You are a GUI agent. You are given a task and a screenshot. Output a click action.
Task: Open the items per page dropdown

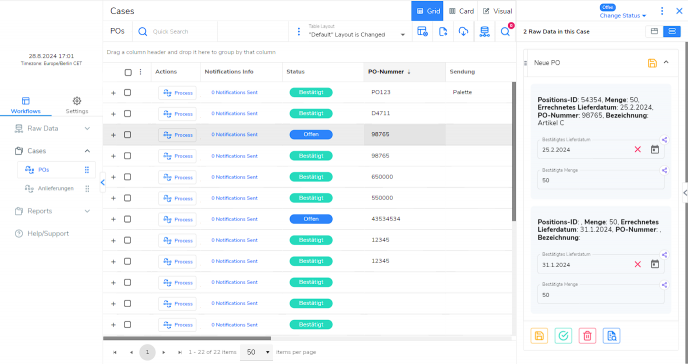pyautogui.click(x=256, y=352)
